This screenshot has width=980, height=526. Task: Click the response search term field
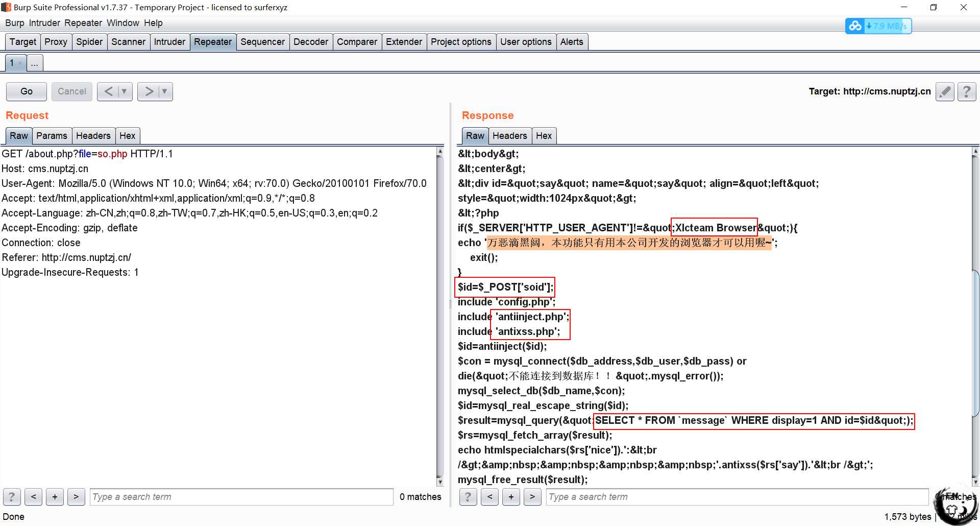[737, 496]
